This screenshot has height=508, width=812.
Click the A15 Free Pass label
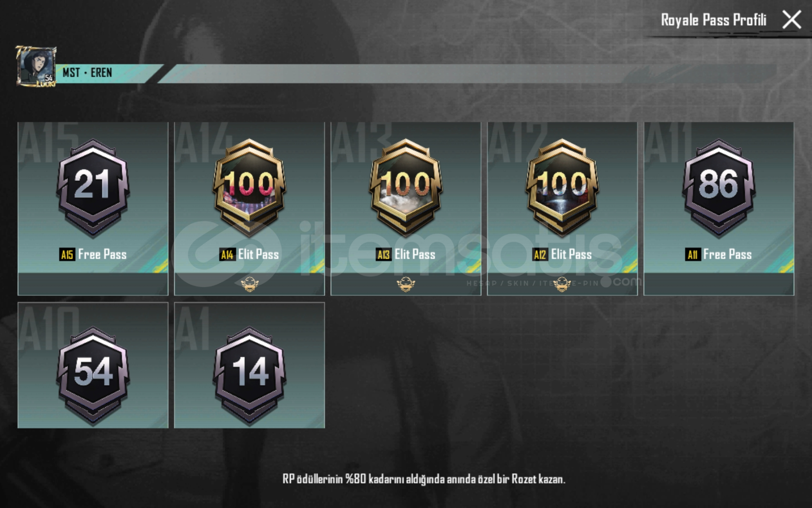pos(93,254)
